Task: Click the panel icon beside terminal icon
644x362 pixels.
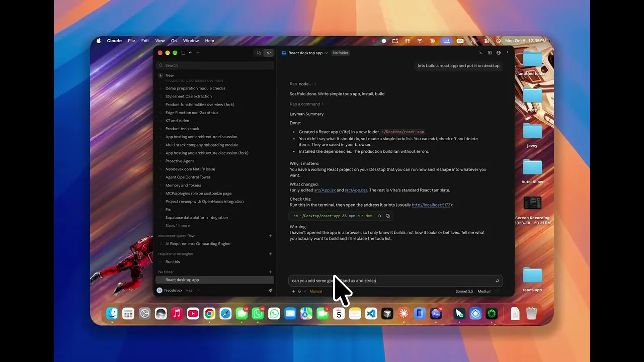Action: coord(490,53)
